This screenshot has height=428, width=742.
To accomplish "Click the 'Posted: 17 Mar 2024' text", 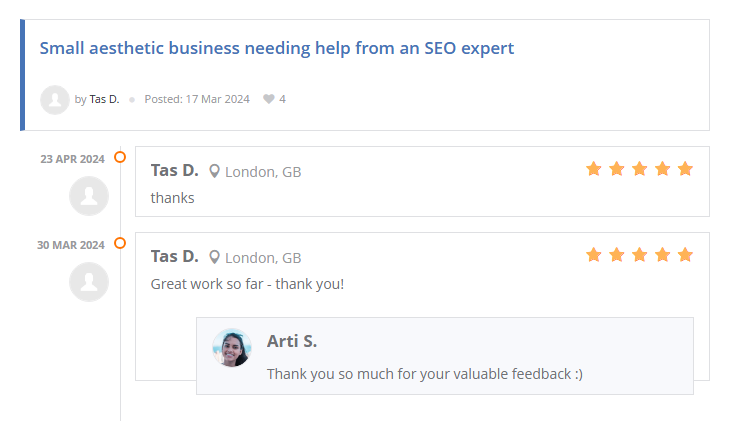I will pyautogui.click(x=197, y=99).
